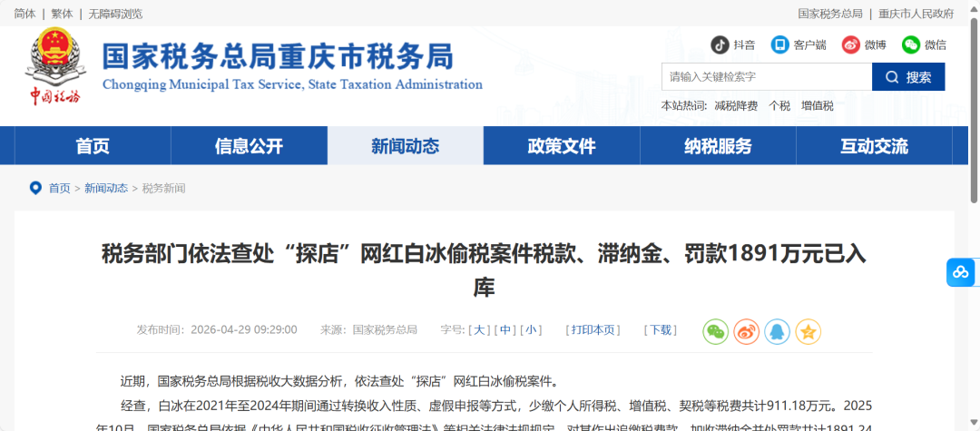Select hot keyword 增值税
The height and width of the screenshot is (431, 980).
(818, 106)
